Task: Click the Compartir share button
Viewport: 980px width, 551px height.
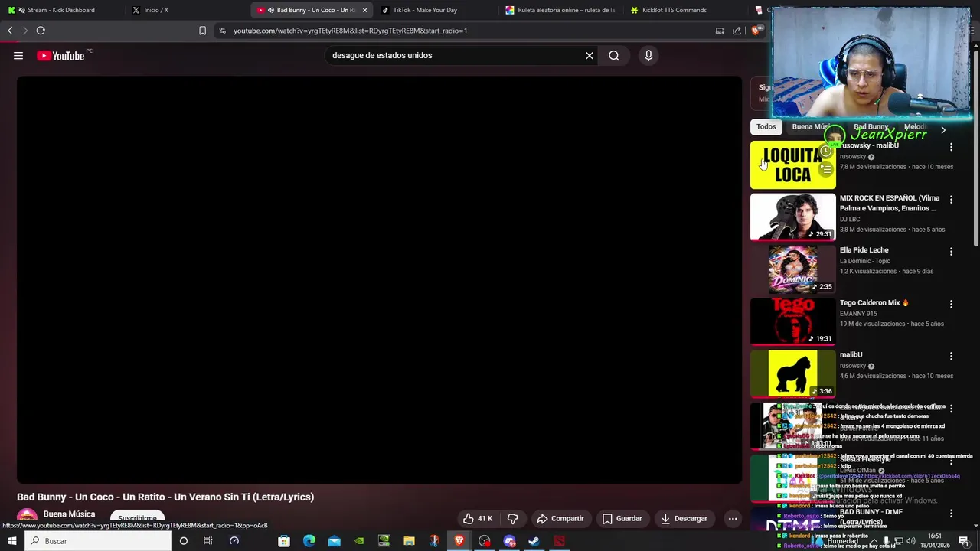Action: pyautogui.click(x=560, y=518)
